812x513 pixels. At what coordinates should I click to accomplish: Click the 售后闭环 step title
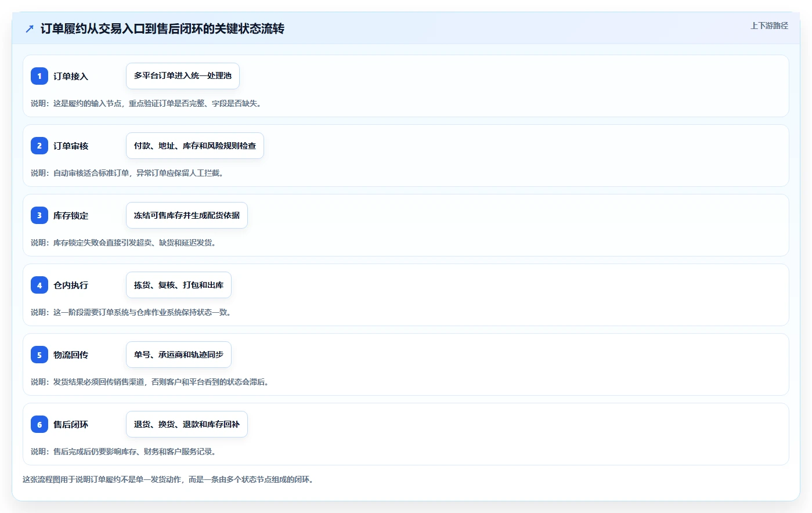[x=71, y=424]
